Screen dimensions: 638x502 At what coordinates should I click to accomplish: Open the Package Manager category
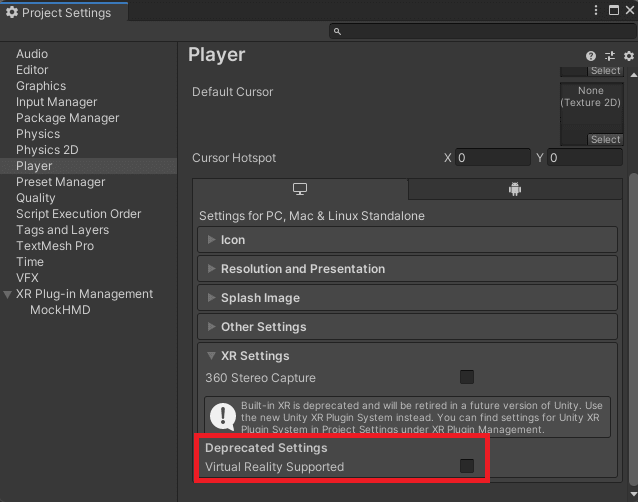pos(68,118)
